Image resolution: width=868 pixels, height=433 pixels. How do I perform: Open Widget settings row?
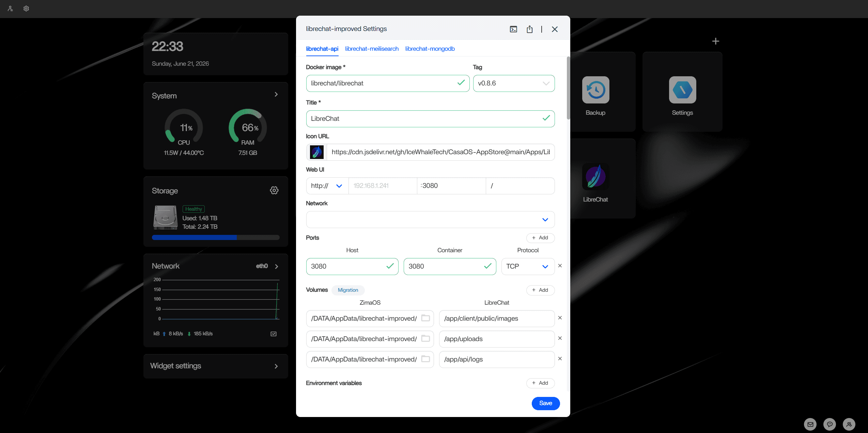point(216,366)
